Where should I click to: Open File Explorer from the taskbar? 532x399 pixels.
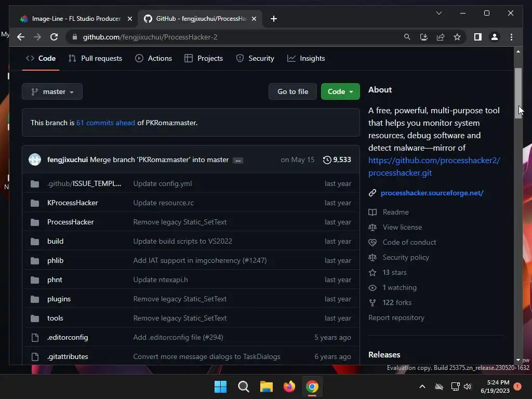coord(267,387)
